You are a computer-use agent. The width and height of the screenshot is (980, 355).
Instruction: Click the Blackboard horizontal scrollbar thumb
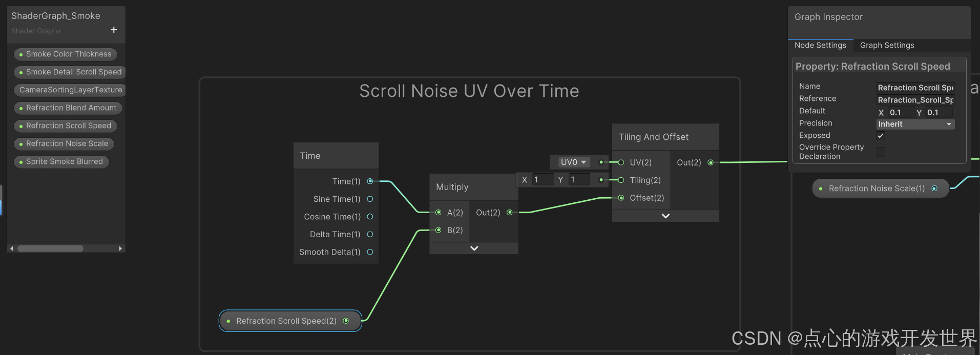pos(50,248)
